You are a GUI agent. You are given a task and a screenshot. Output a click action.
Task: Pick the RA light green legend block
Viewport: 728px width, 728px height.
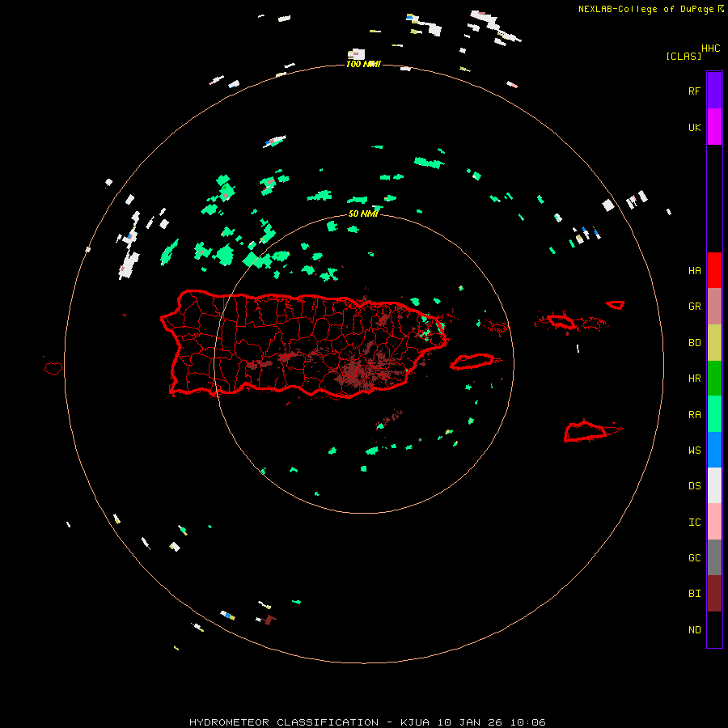(x=714, y=414)
